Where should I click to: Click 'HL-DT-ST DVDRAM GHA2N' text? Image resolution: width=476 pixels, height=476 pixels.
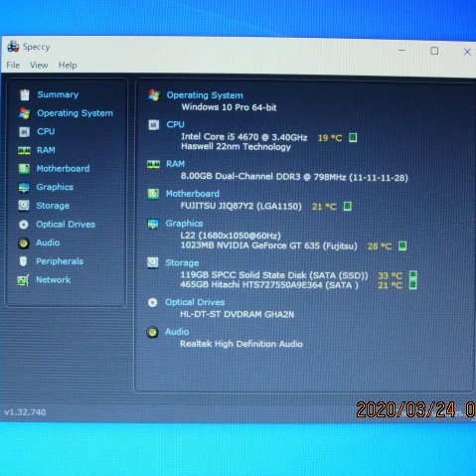[x=237, y=314]
